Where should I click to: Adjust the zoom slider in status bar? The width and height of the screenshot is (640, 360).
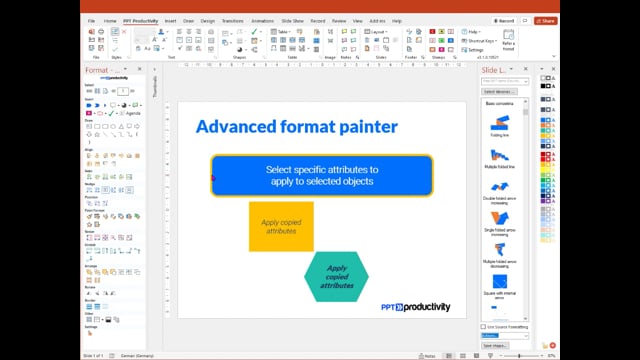click(x=519, y=356)
